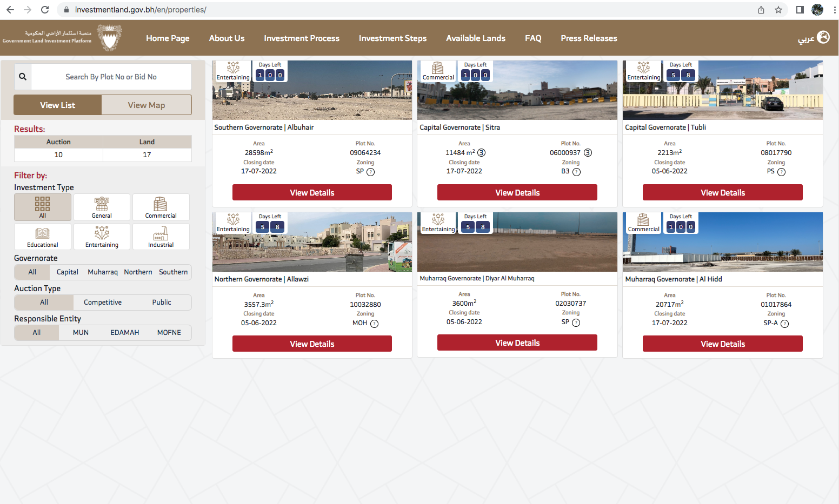This screenshot has width=839, height=504.
Task: Click the Search By Plot No field
Action: click(111, 77)
